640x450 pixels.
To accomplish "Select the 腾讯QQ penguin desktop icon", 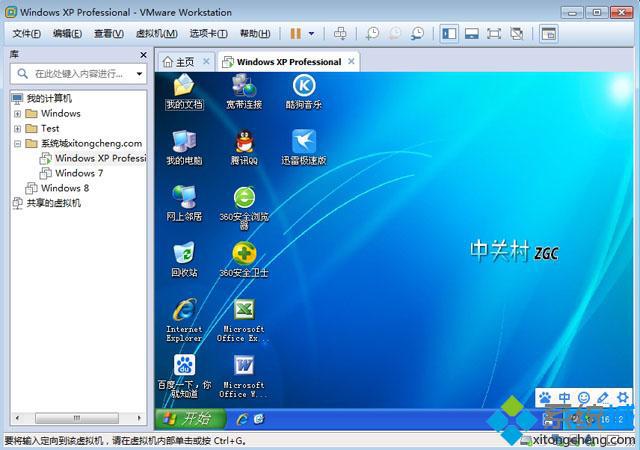I will [x=244, y=148].
